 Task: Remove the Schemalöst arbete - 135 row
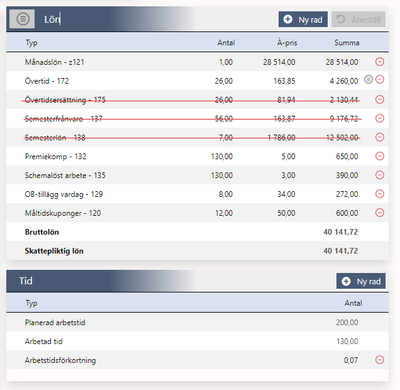click(x=380, y=175)
